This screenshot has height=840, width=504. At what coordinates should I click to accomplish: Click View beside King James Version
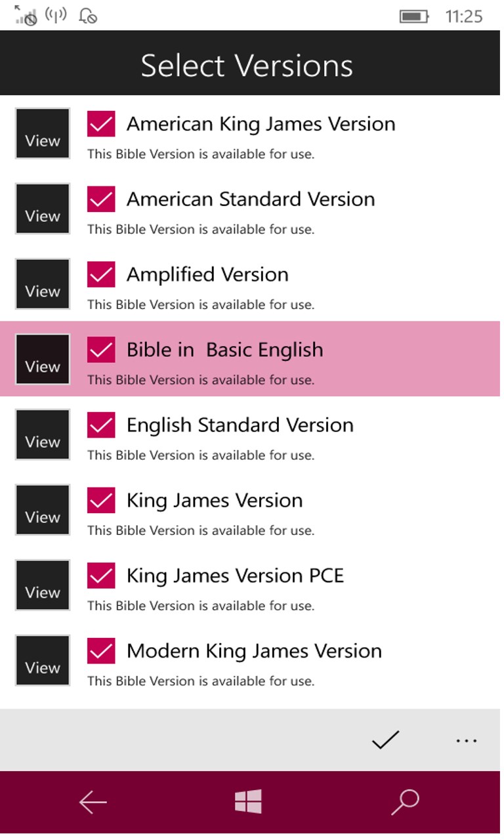tap(43, 510)
